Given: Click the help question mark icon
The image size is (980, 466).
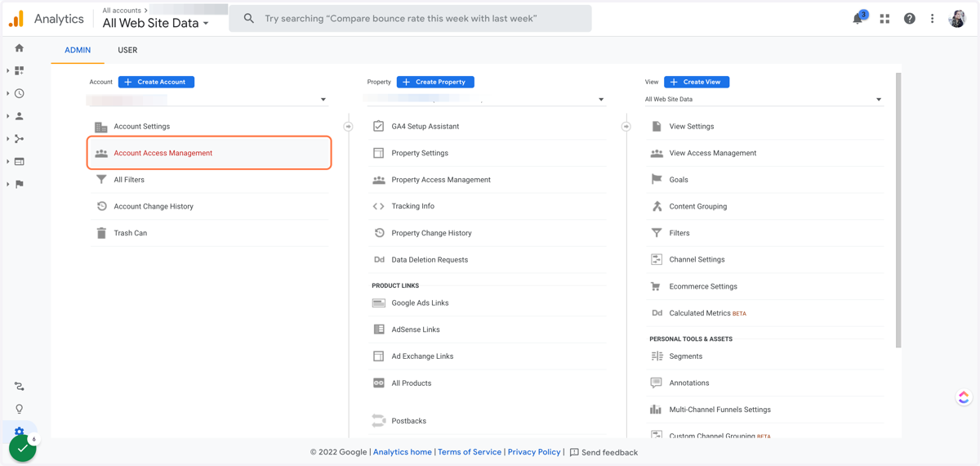Looking at the screenshot, I should [909, 19].
